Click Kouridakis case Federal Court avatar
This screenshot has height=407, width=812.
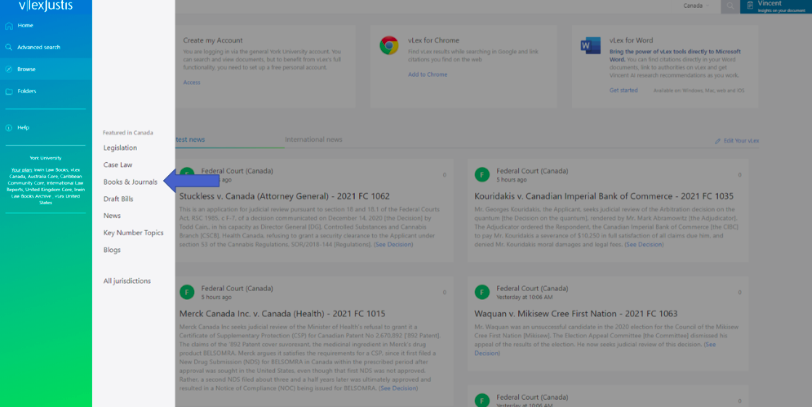click(x=482, y=175)
